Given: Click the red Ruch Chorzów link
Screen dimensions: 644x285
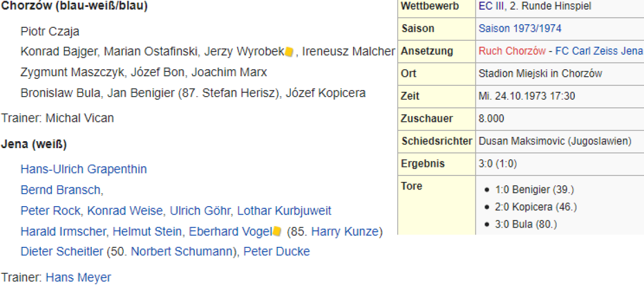Looking at the screenshot, I should point(511,52).
